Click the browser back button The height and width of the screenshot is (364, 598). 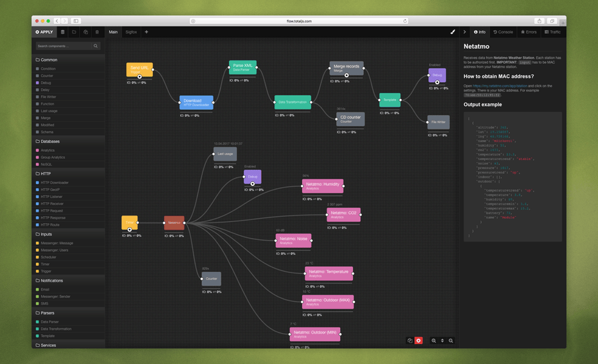(57, 21)
